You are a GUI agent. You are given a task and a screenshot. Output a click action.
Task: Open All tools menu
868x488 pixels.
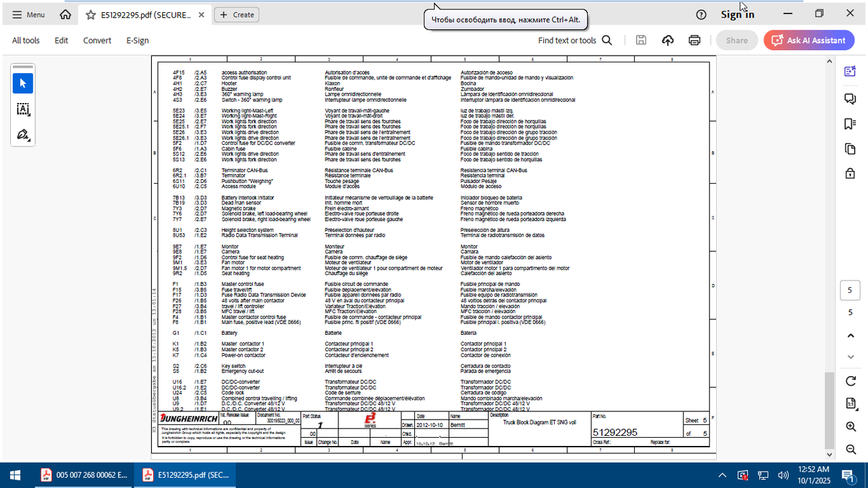[26, 41]
